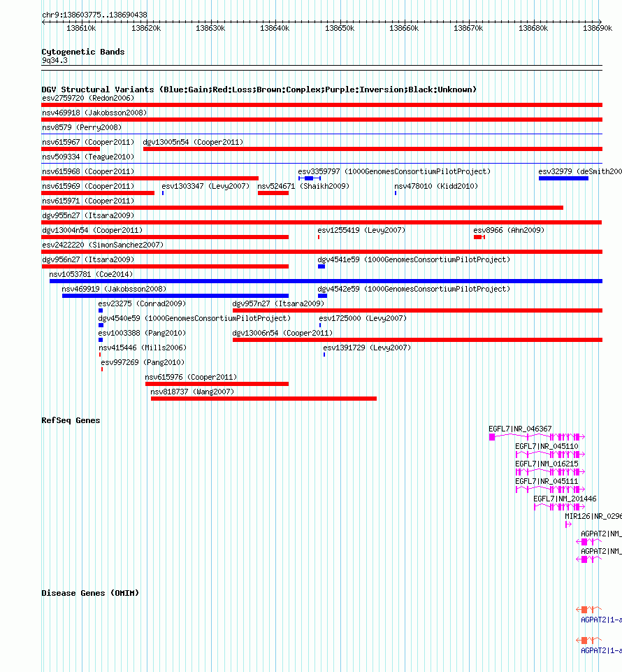Click chr9:138603775..138690438 coordinates text

coord(94,15)
